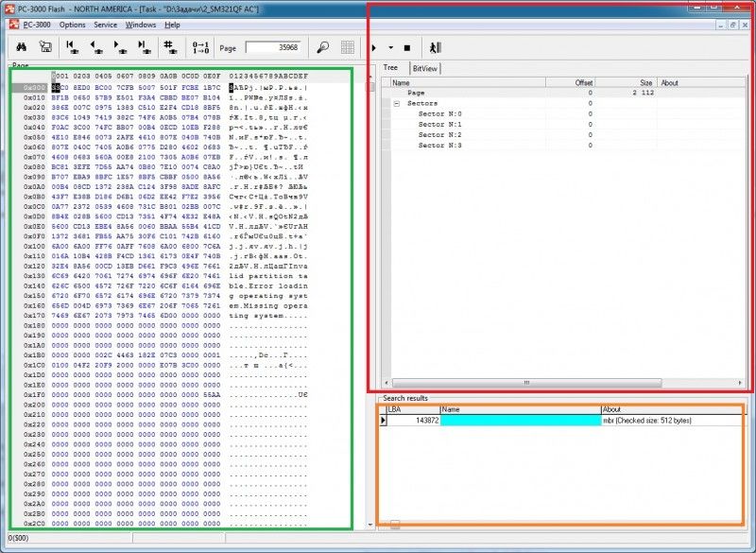Select Sector N:0 in the tree
Viewport: 756px width, 553px height.
coord(439,113)
